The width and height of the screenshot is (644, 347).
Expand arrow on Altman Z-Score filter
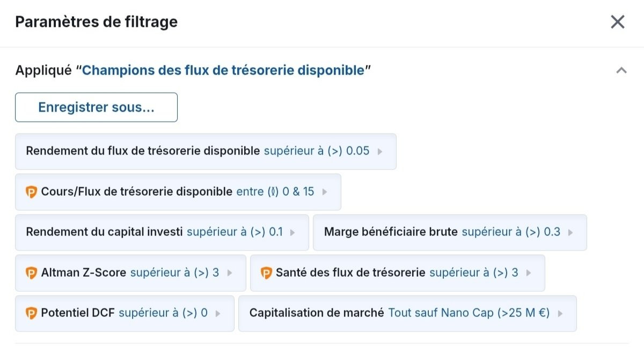[230, 273]
